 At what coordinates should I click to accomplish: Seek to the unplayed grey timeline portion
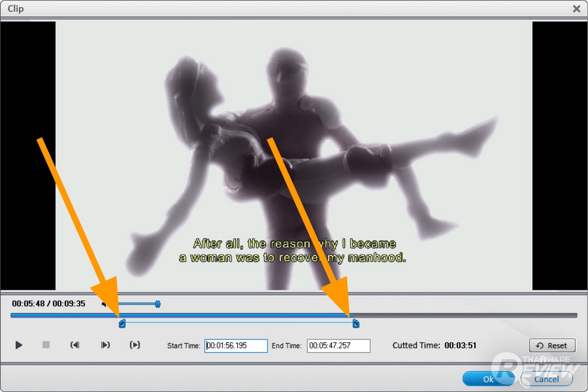(x=465, y=315)
